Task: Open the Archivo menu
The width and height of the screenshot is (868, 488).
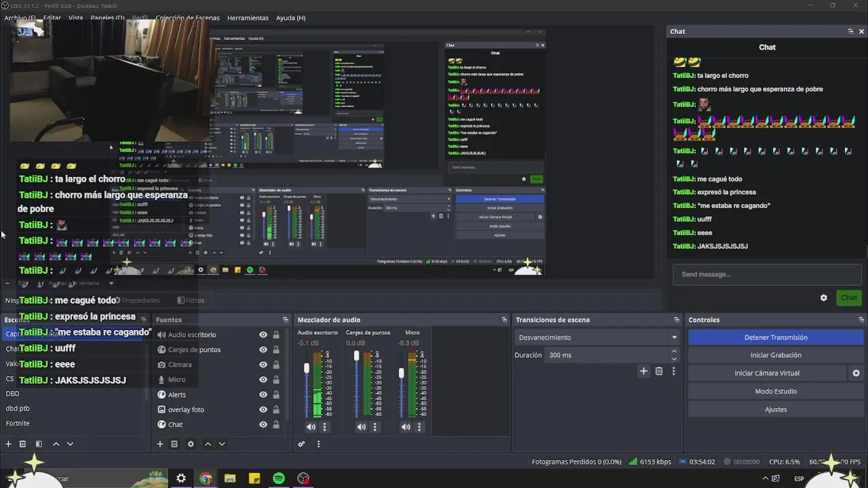Action: pyautogui.click(x=20, y=18)
